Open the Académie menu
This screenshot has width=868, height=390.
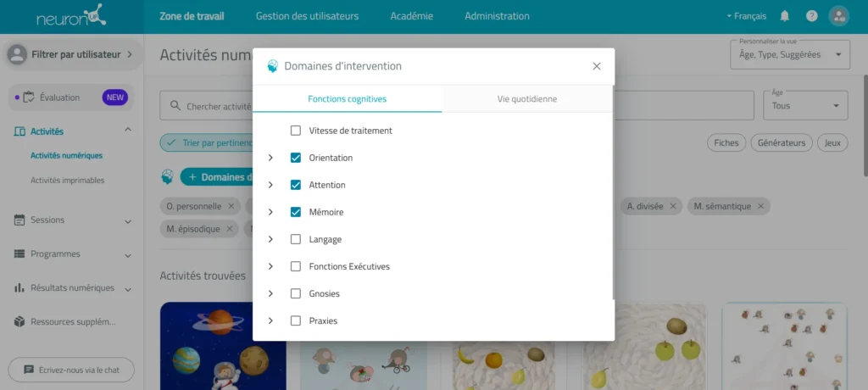pos(412,16)
